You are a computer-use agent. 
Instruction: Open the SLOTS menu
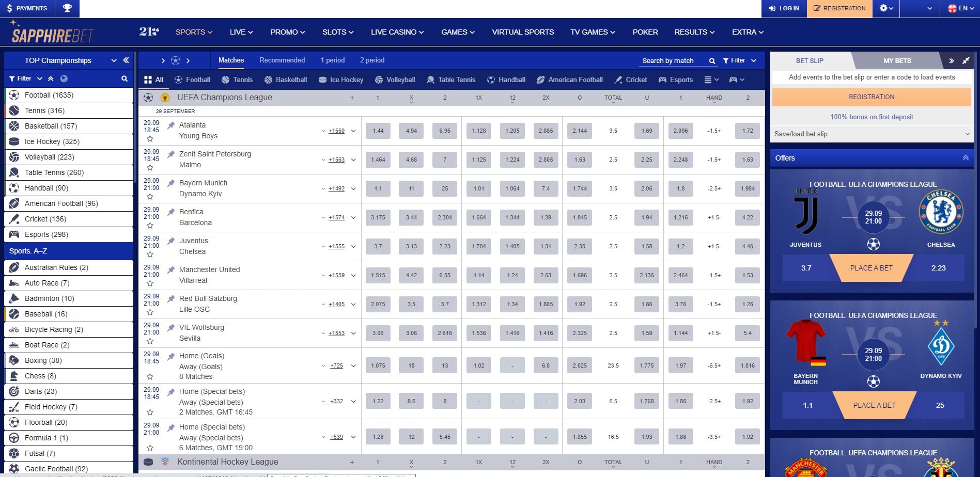(338, 32)
